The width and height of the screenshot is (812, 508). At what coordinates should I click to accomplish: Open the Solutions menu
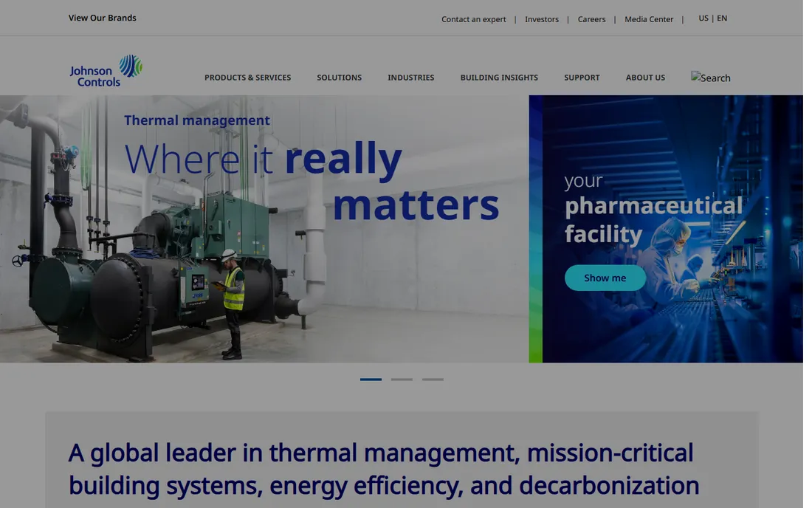340,78
